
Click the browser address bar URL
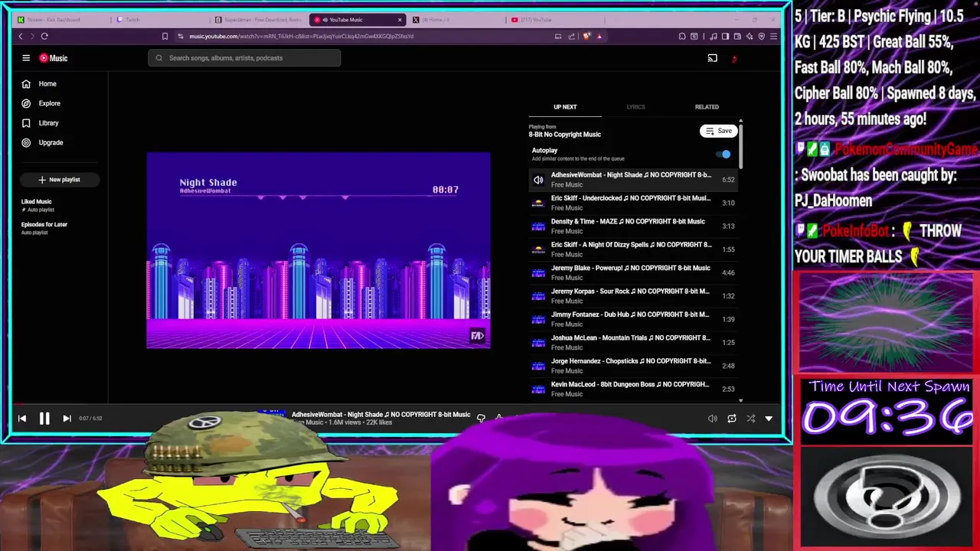pos(302,36)
